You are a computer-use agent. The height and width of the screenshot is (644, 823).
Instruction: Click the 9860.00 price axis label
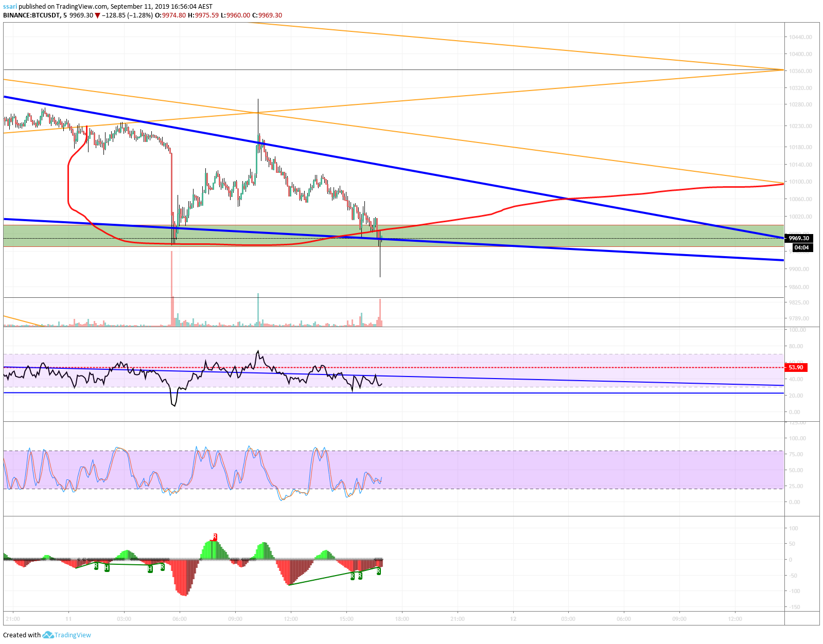point(799,287)
